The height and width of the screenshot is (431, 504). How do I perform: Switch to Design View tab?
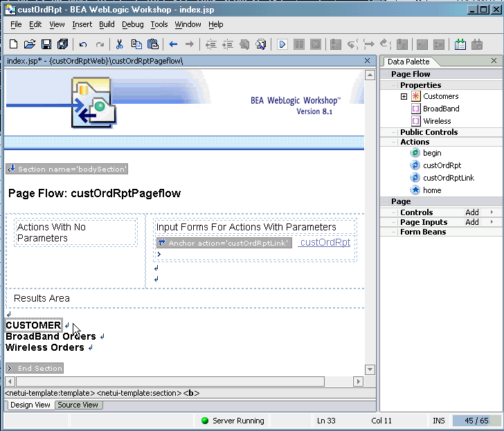[30, 405]
